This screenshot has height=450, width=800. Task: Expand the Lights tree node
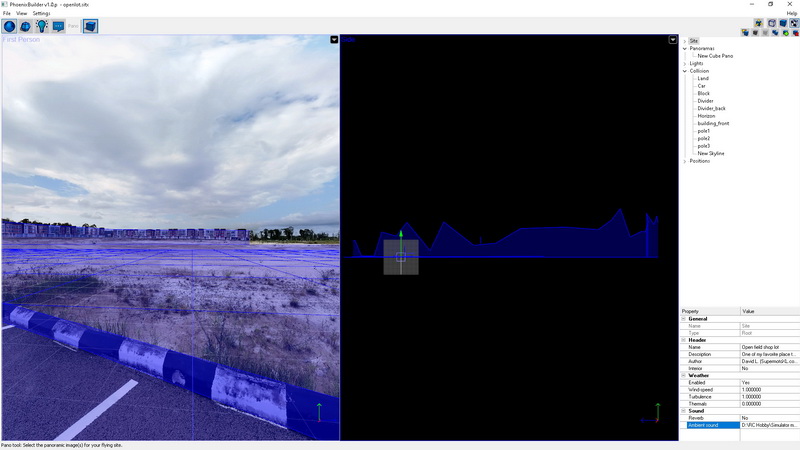pos(685,63)
